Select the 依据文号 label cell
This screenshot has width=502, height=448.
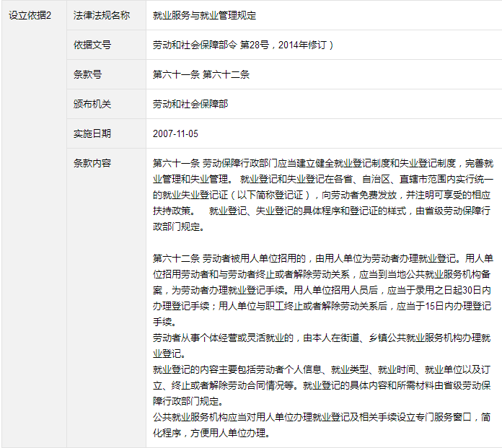coord(106,45)
